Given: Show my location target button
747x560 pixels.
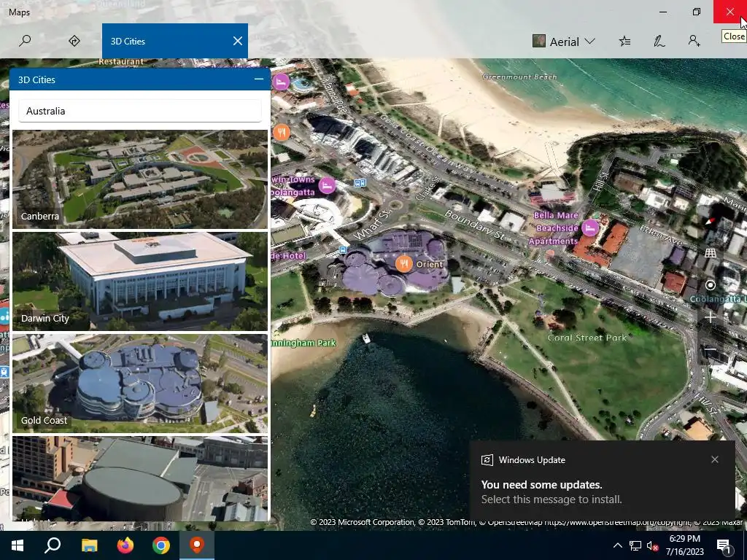Looking at the screenshot, I should (x=711, y=285).
